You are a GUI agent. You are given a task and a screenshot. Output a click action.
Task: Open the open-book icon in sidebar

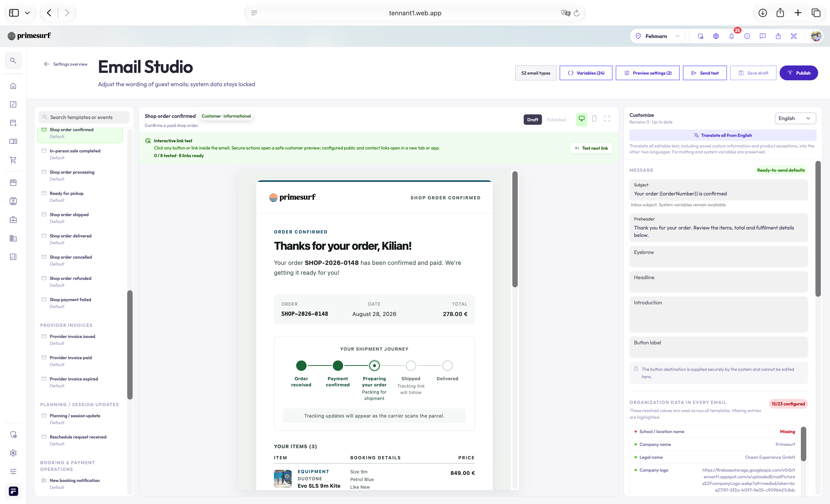pyautogui.click(x=13, y=142)
